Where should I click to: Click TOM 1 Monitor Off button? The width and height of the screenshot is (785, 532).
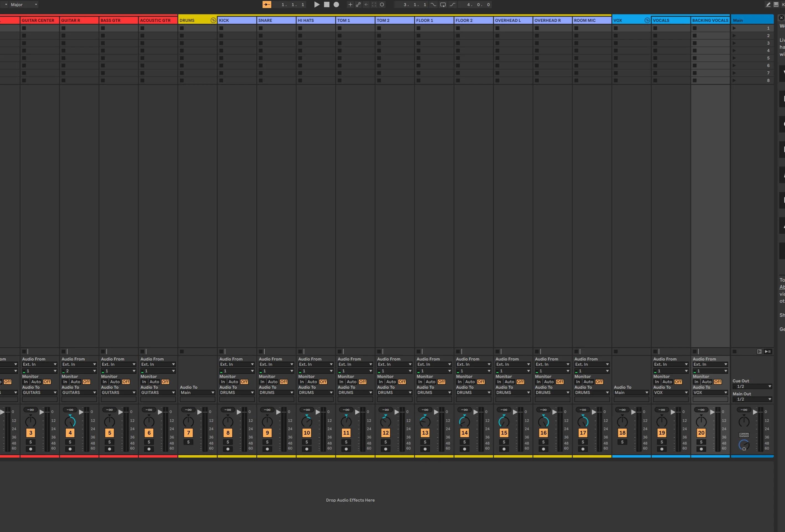point(362,382)
